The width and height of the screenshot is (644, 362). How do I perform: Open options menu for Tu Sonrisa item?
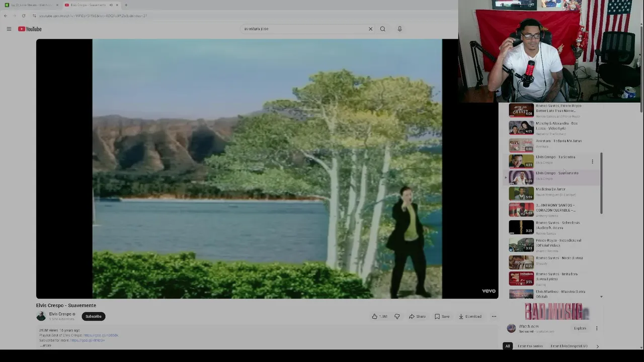point(592,161)
